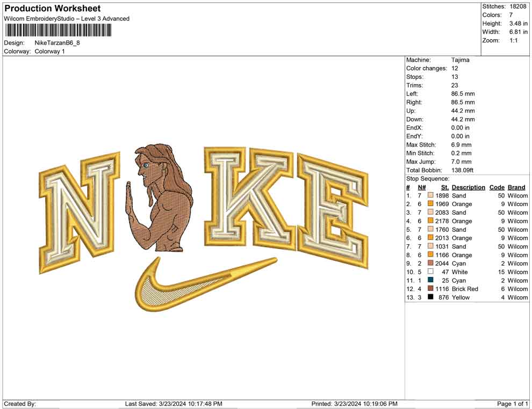Pick the Sand swatch in stop 7
The height and width of the screenshot is (409, 532).
click(x=430, y=246)
